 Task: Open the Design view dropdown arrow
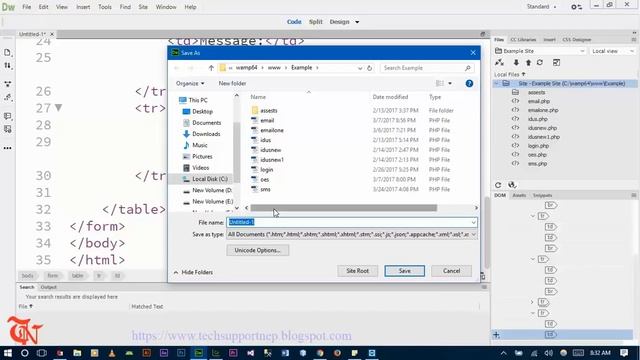(357, 22)
